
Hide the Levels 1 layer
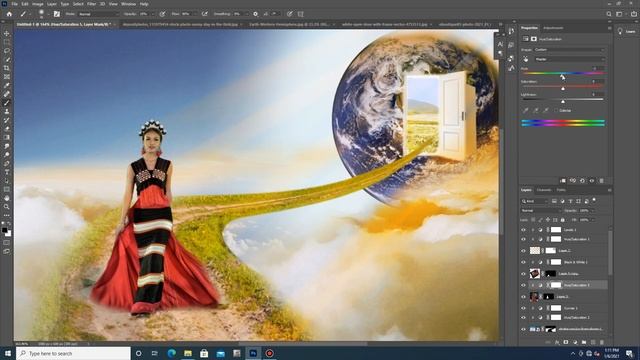524,230
